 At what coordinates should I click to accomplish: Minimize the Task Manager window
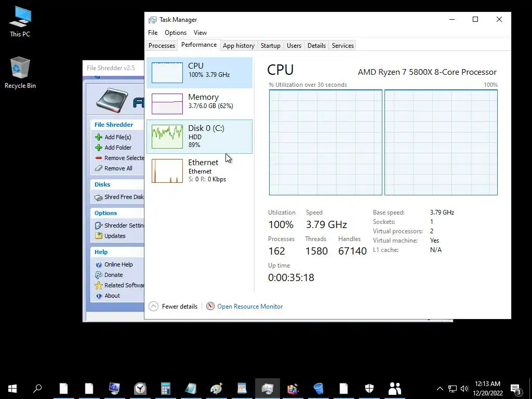(452, 19)
